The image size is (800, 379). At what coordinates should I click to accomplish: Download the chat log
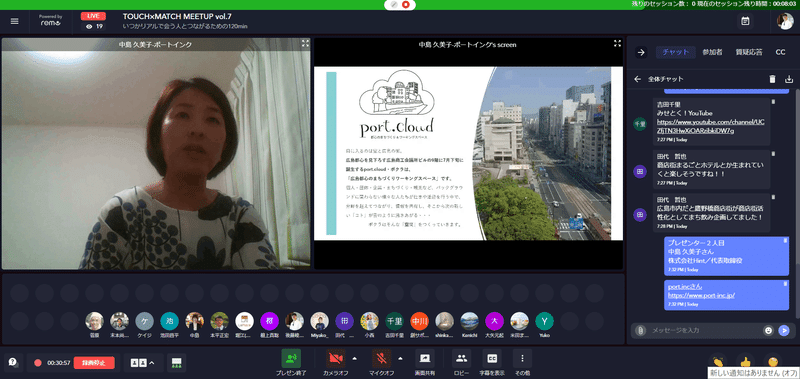(789, 79)
